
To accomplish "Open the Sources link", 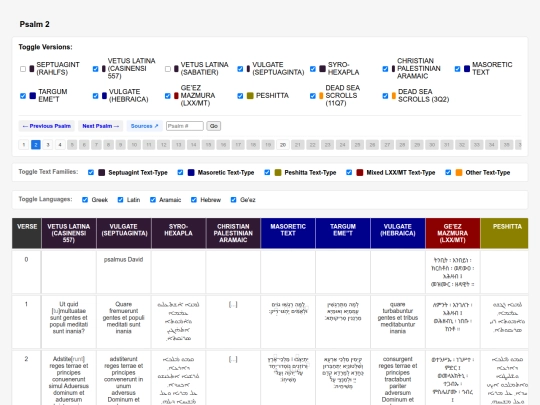I will click(x=144, y=126).
